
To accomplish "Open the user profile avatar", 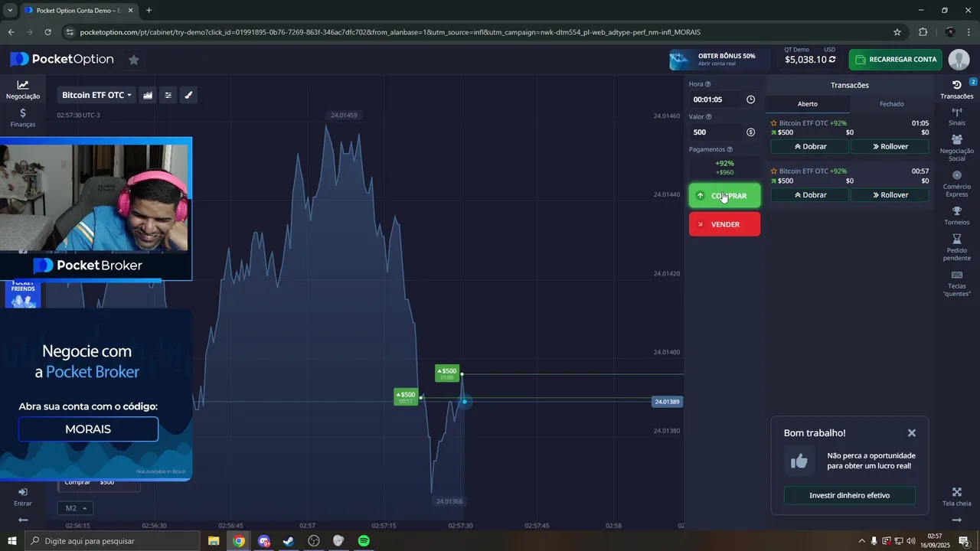I will point(959,60).
